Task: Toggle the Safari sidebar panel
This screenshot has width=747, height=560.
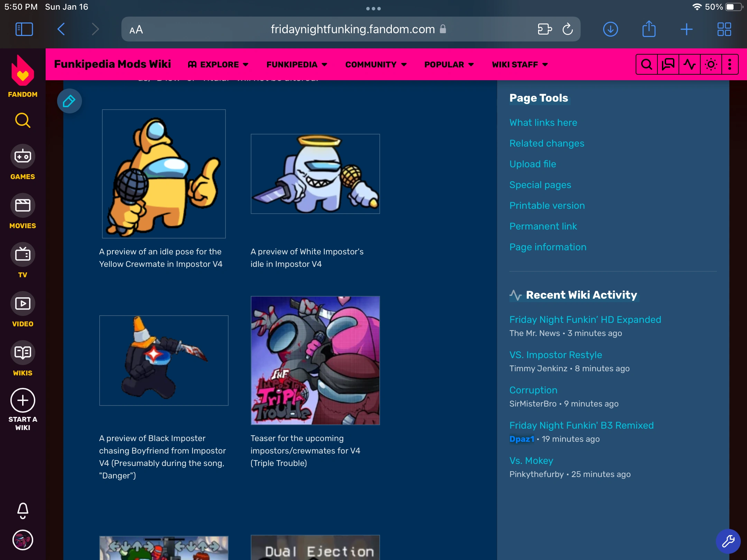Action: click(x=24, y=29)
